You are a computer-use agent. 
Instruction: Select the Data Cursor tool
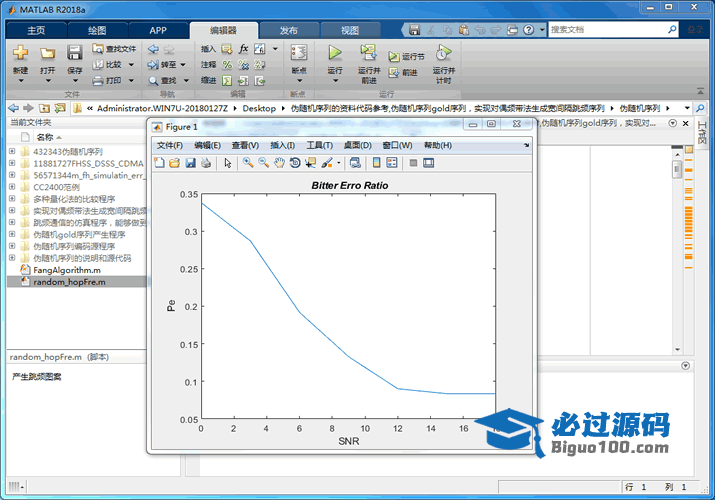311,163
